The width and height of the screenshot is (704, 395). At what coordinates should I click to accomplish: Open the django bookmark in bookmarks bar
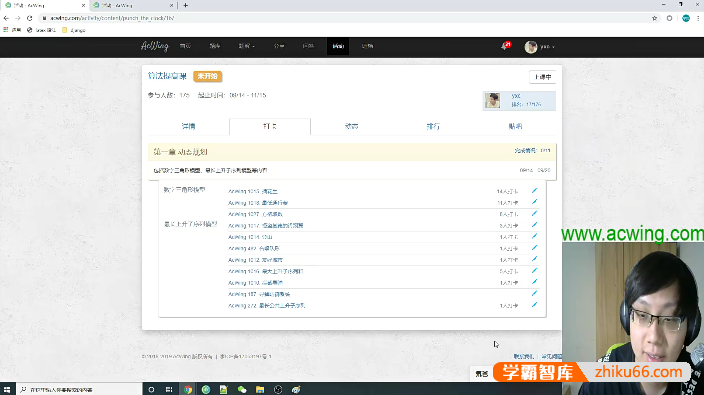pos(74,30)
